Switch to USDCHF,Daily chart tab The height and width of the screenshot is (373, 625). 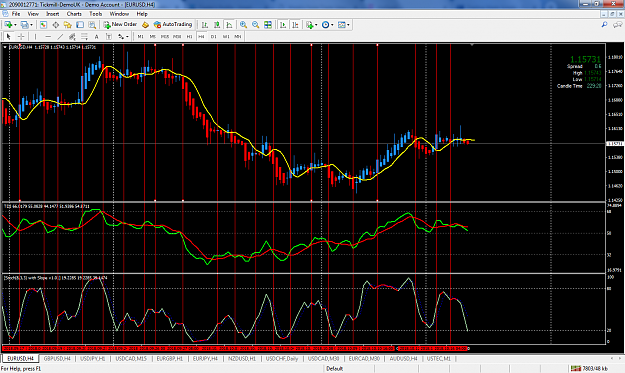point(282,359)
